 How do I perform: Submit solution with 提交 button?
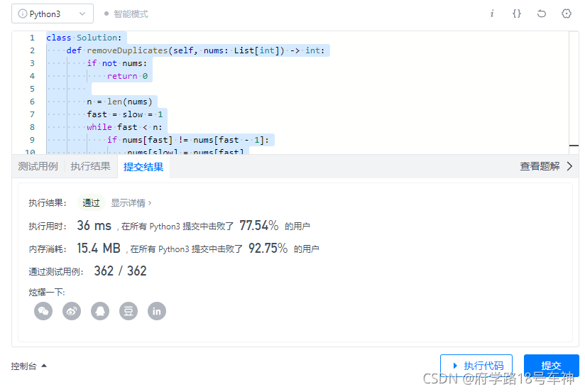coord(552,366)
